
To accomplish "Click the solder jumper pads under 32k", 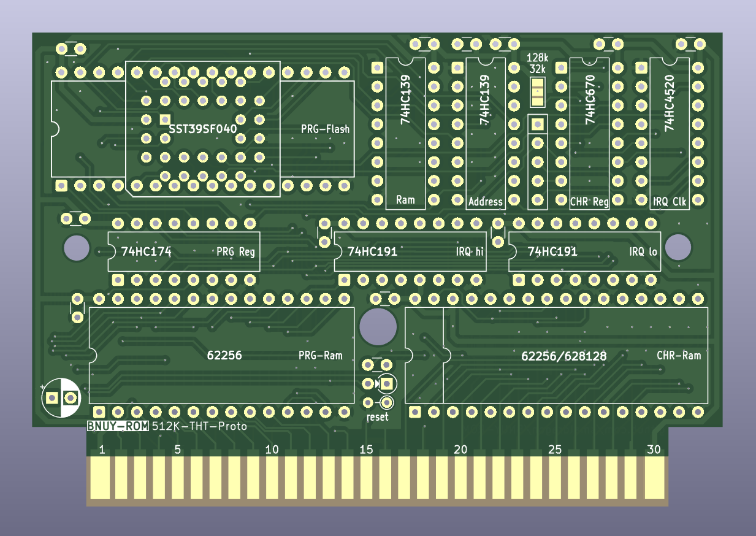I will pos(537,92).
